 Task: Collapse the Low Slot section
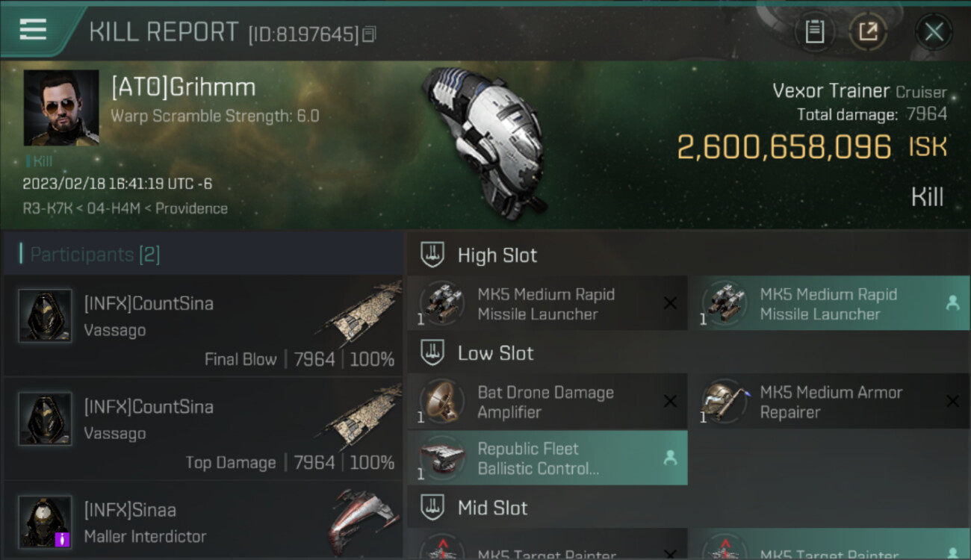[432, 352]
